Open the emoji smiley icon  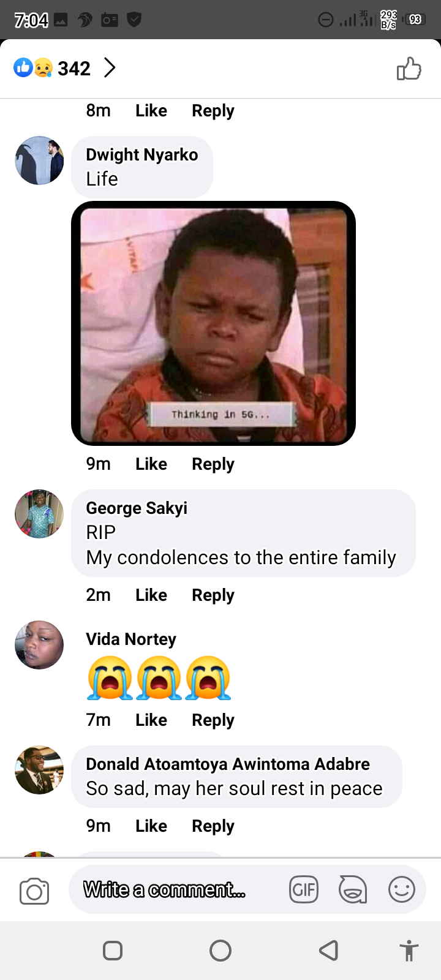coord(402,889)
